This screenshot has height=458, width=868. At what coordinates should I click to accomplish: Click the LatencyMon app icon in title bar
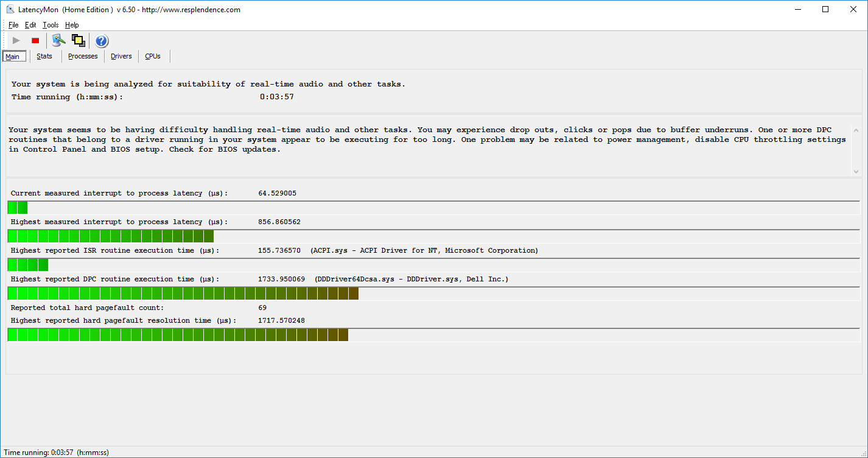pos(10,9)
